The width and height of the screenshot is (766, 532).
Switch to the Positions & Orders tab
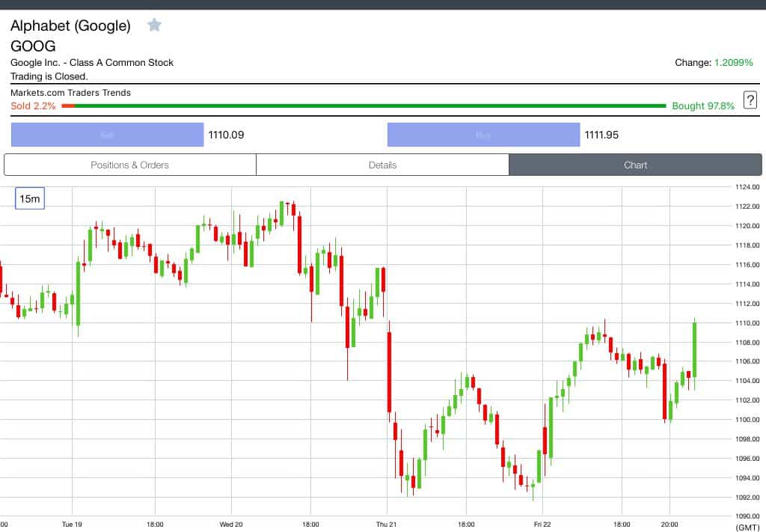(130, 165)
